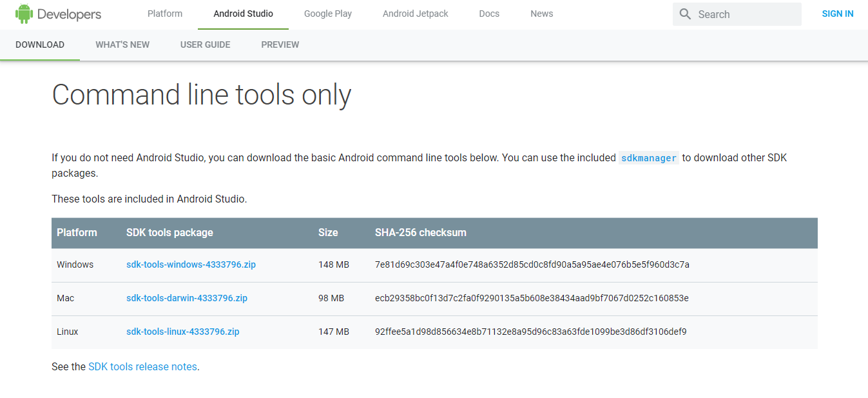868x398 pixels.
Task: Click the Linux checksum starting 92ffee5a
Action: tap(531, 332)
